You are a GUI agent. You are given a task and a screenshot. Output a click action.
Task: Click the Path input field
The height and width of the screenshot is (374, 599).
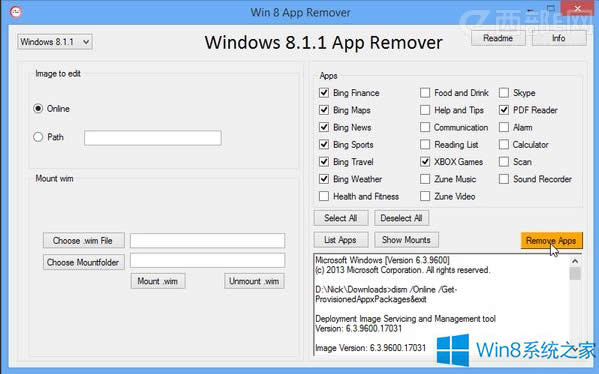click(x=153, y=138)
